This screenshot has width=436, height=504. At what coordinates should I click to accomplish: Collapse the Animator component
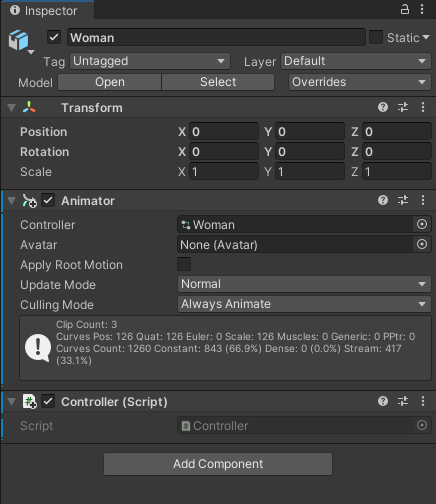(x=12, y=201)
